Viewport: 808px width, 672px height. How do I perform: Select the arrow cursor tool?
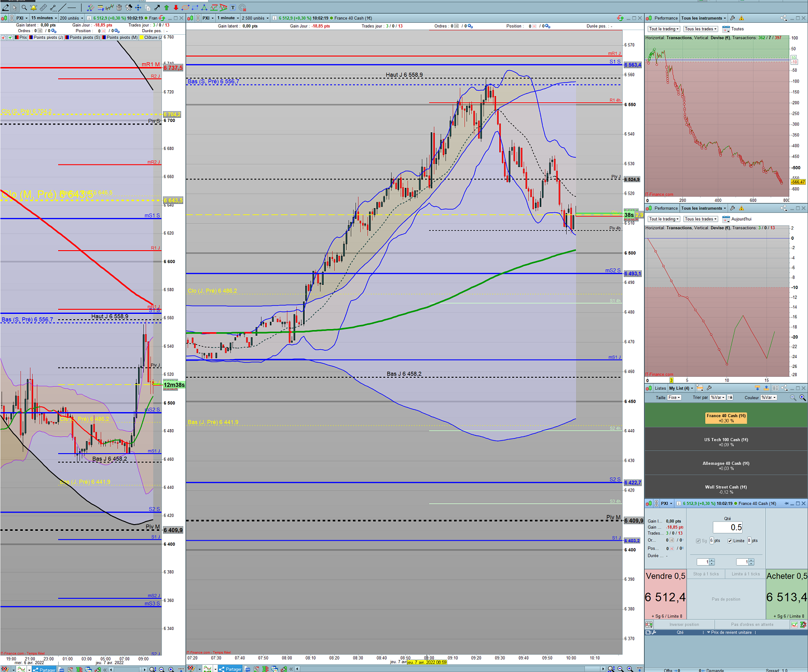tap(15, 8)
